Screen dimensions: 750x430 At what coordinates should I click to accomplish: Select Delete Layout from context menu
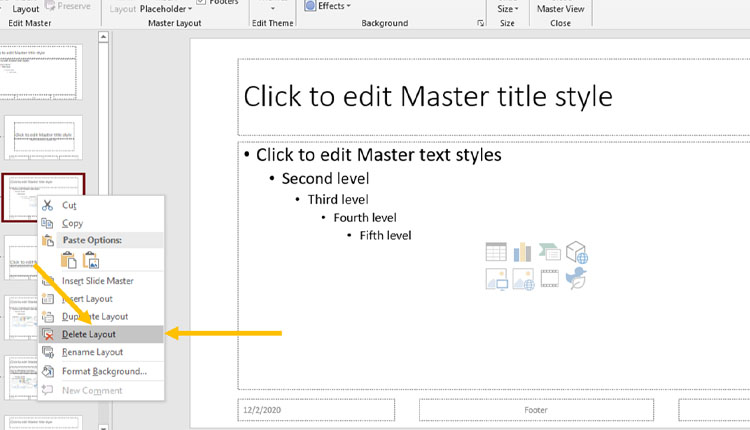(88, 334)
